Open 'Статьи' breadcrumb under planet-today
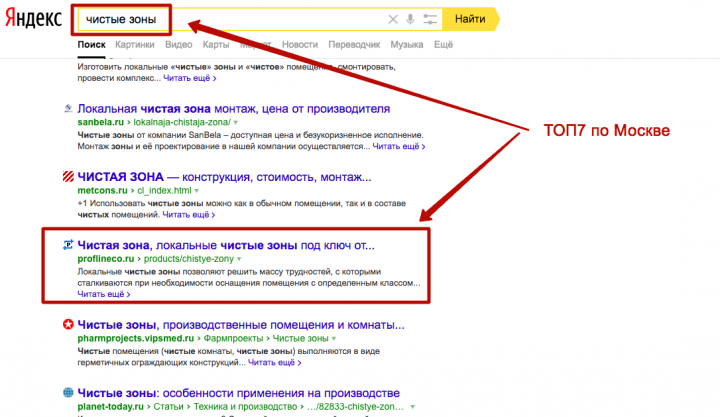 (x=168, y=407)
